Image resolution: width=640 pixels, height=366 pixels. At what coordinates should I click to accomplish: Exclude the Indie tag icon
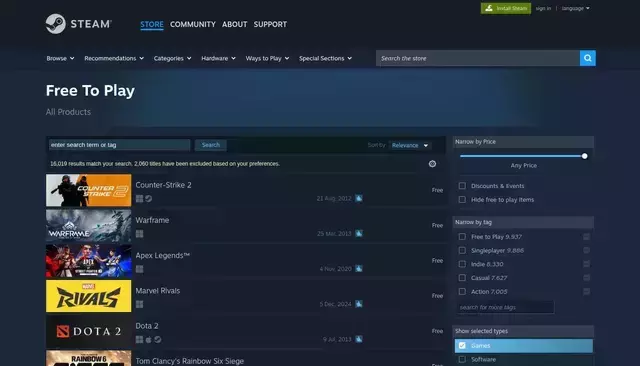(587, 264)
